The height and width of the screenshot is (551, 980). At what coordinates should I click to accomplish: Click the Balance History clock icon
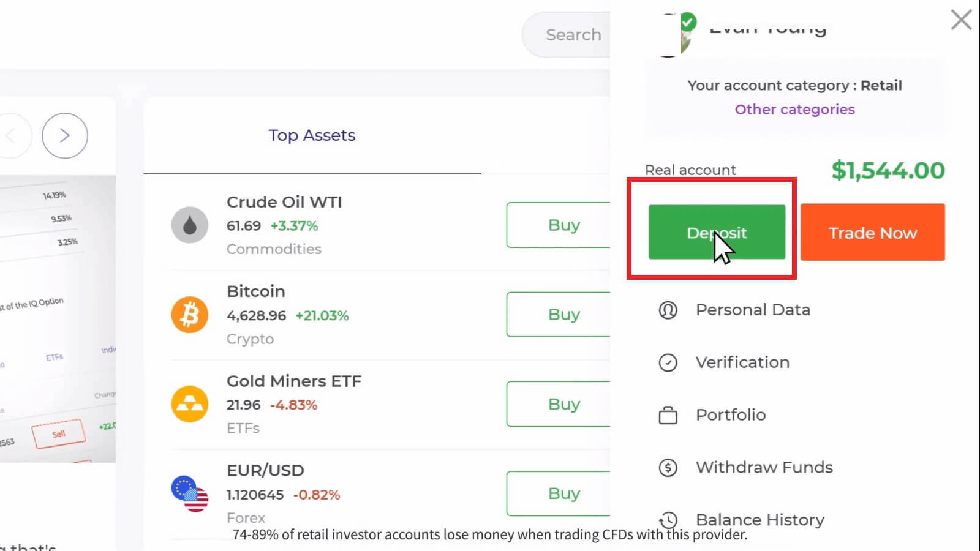coord(669,520)
